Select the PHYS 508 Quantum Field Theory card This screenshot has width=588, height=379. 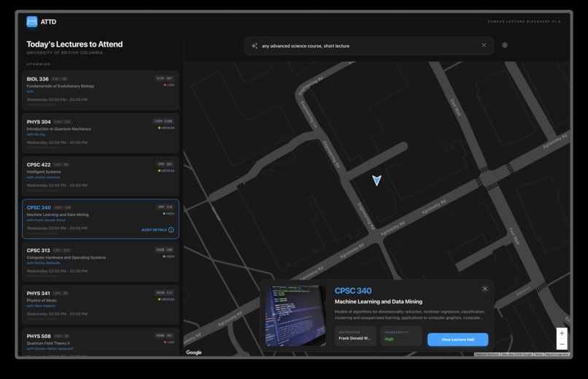click(x=101, y=342)
